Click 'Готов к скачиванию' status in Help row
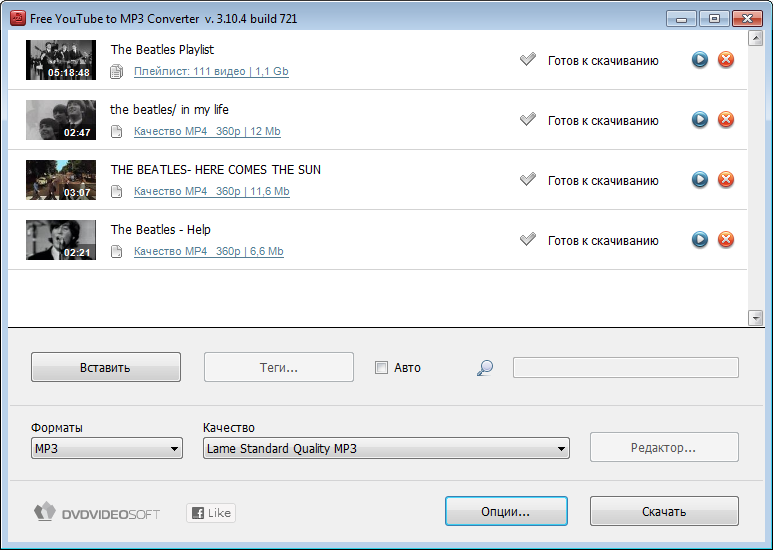 [x=603, y=241]
